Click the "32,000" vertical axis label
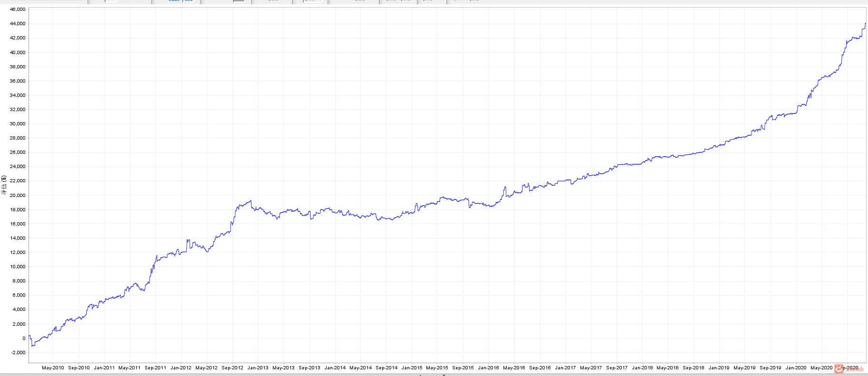 tap(18, 109)
